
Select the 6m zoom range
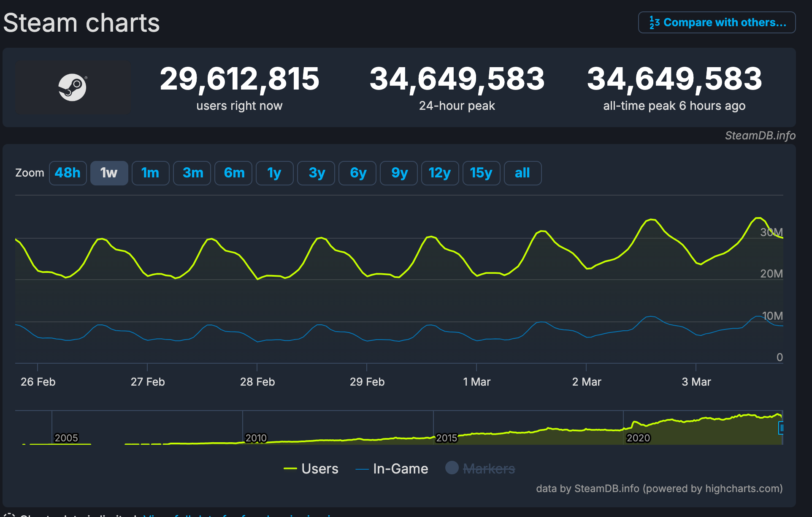(233, 173)
